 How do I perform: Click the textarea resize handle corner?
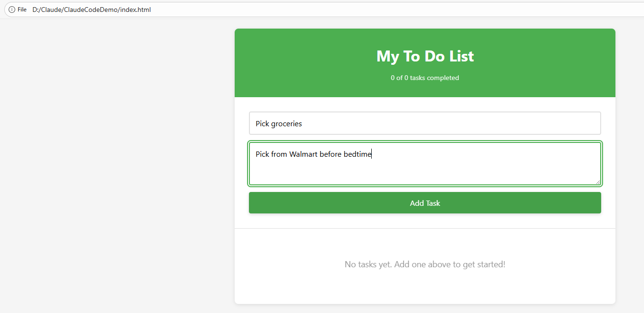597,182
